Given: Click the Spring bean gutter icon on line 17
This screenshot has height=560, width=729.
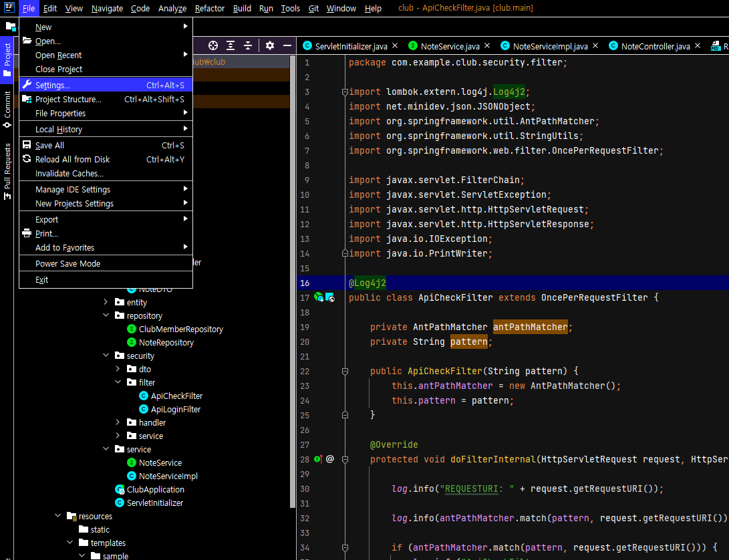Looking at the screenshot, I should click(x=329, y=297).
